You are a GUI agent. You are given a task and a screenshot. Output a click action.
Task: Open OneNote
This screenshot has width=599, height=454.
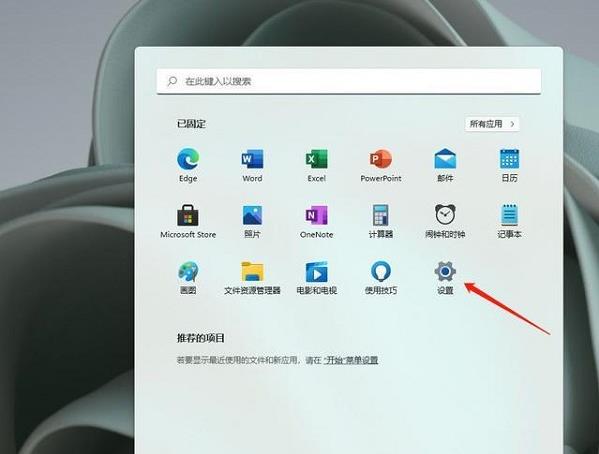(316, 221)
